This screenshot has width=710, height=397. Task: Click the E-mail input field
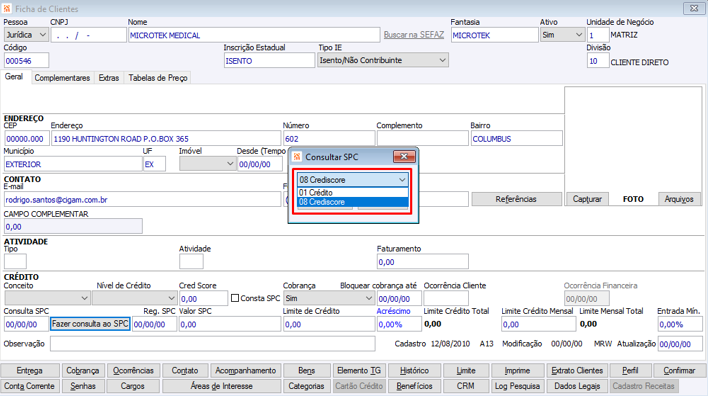[142, 199]
